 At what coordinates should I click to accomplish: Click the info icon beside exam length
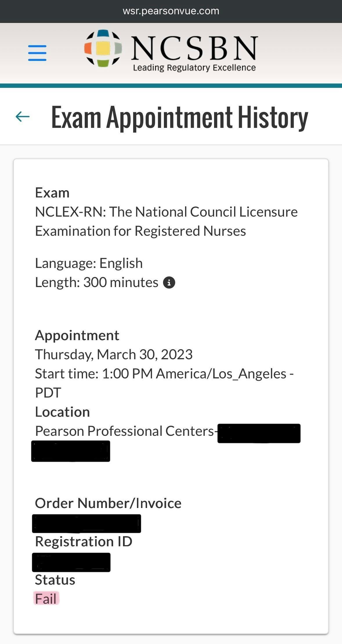pos(169,282)
